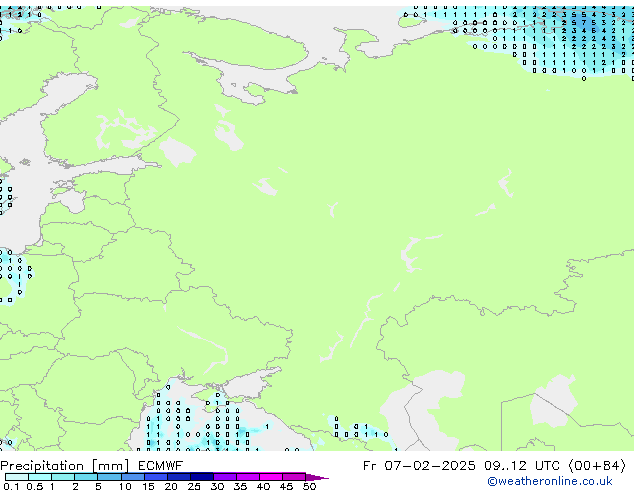Click the 20–25 mm dark blue legend box
The width and height of the screenshot is (634, 490).
click(x=178, y=477)
